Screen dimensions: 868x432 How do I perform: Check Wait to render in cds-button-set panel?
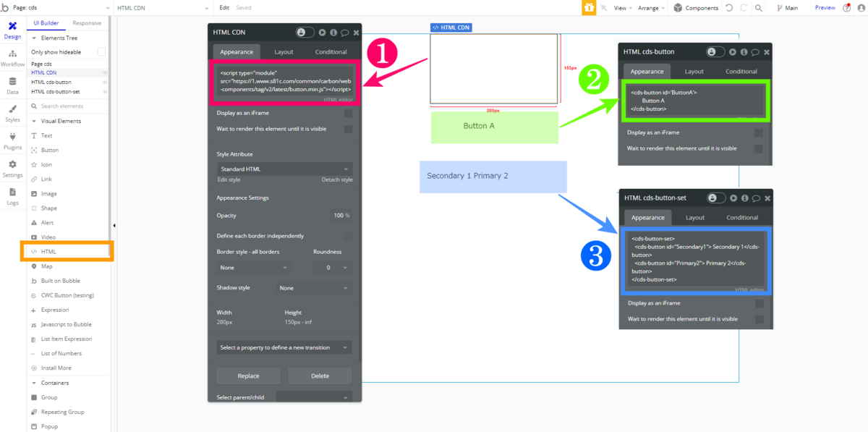[x=759, y=319]
